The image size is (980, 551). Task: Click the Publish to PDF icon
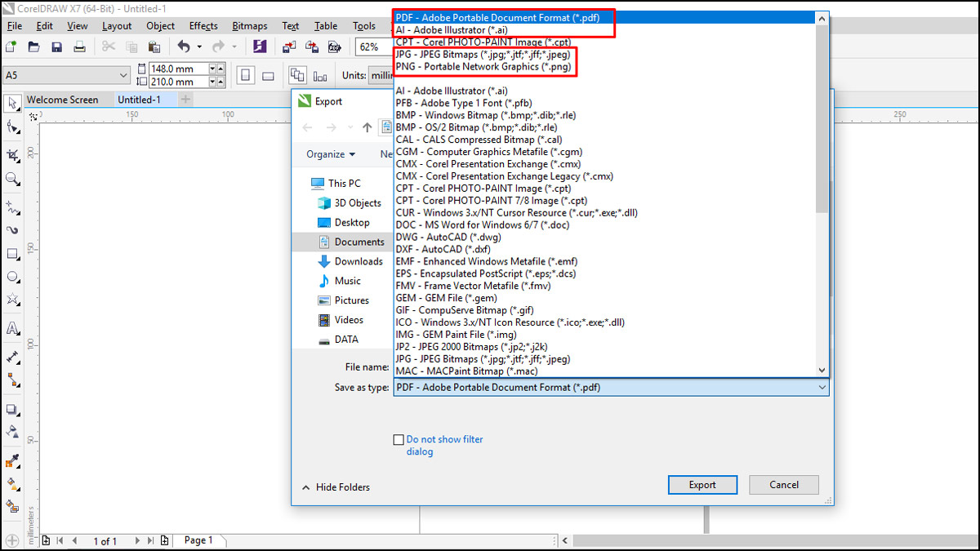(333, 47)
